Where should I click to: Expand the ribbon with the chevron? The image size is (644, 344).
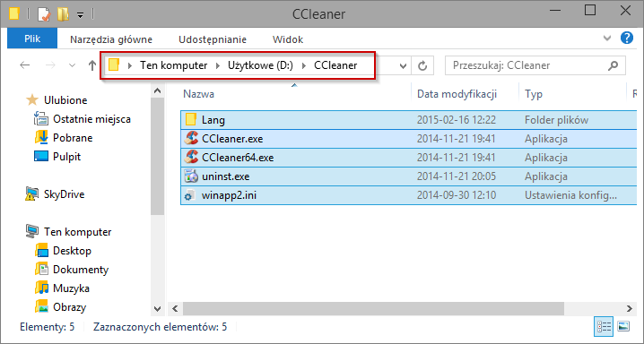pos(607,39)
